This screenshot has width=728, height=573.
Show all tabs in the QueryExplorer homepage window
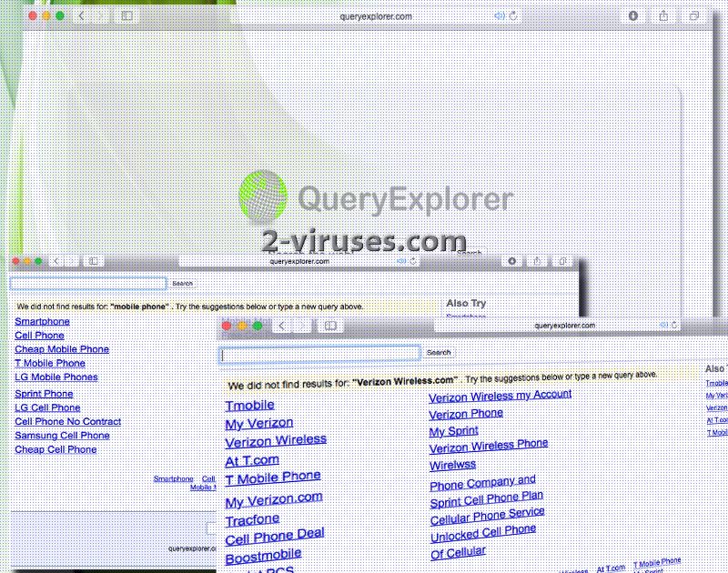click(x=694, y=15)
